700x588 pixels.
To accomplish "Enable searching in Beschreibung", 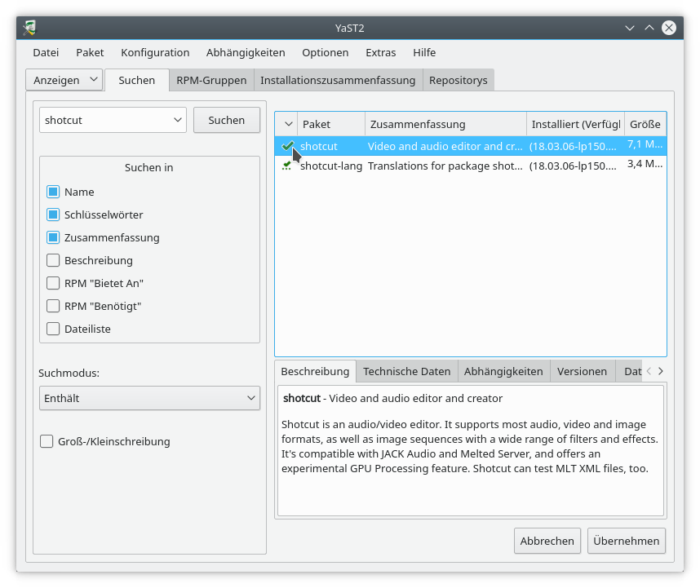I will click(x=53, y=260).
